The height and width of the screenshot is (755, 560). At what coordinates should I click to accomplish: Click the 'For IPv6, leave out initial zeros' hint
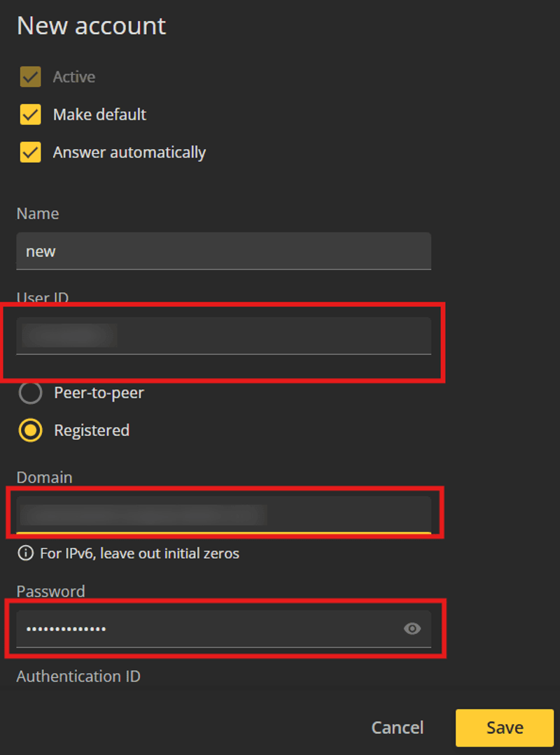tap(139, 553)
